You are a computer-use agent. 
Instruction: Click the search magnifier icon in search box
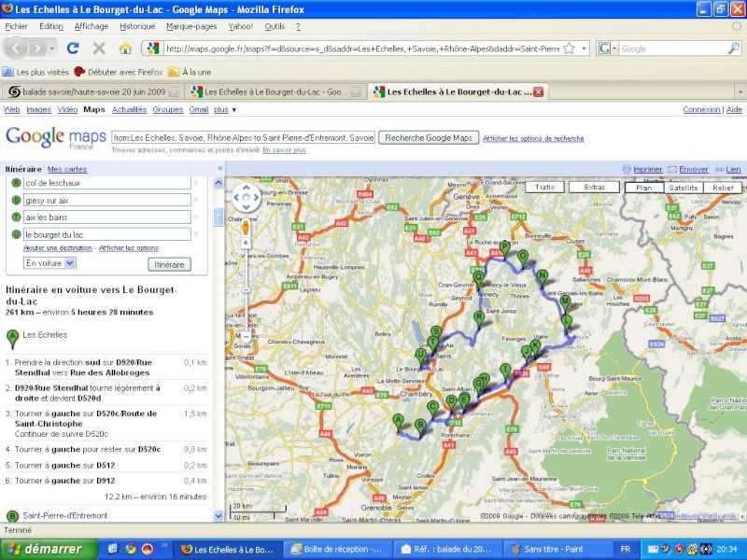(x=734, y=49)
